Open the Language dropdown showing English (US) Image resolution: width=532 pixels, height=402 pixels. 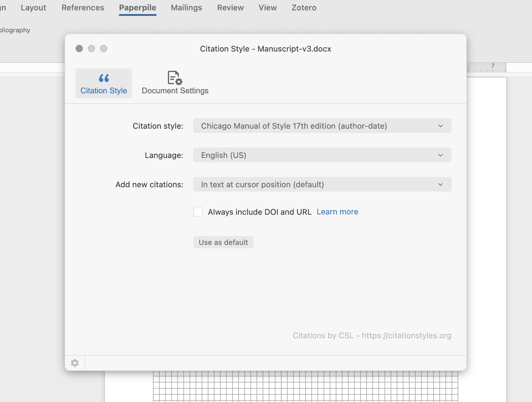322,155
